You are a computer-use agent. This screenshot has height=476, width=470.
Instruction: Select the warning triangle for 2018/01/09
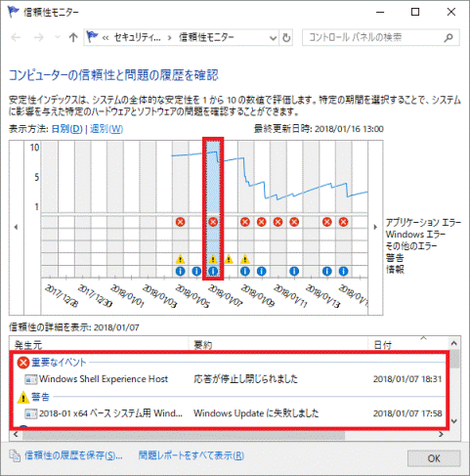245,259
